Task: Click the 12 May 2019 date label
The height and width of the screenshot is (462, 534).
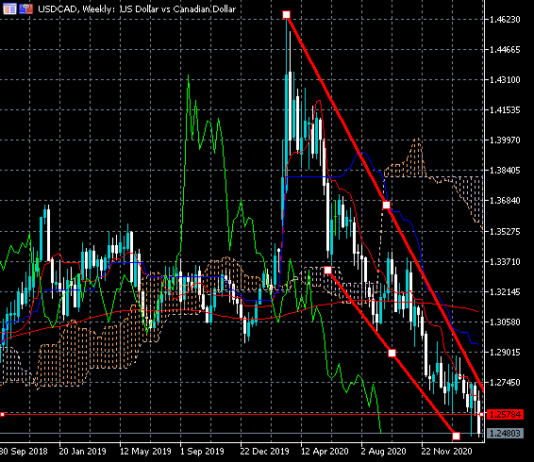Action: pos(145,451)
